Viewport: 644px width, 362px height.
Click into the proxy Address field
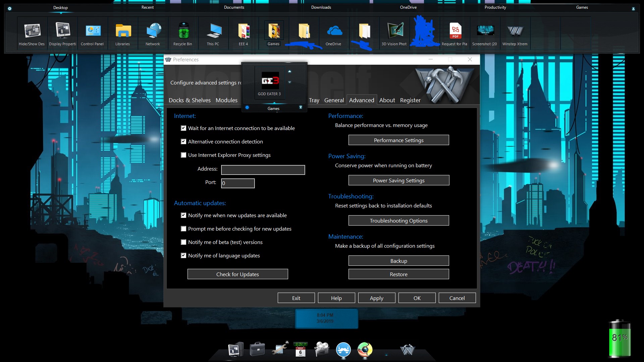pyautogui.click(x=263, y=170)
